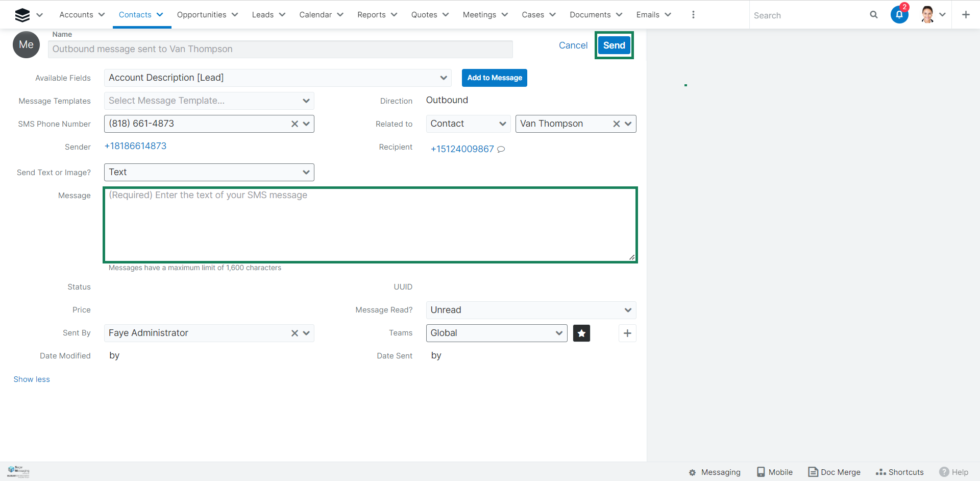
Task: Click the star favorite team icon
Action: tap(581, 333)
